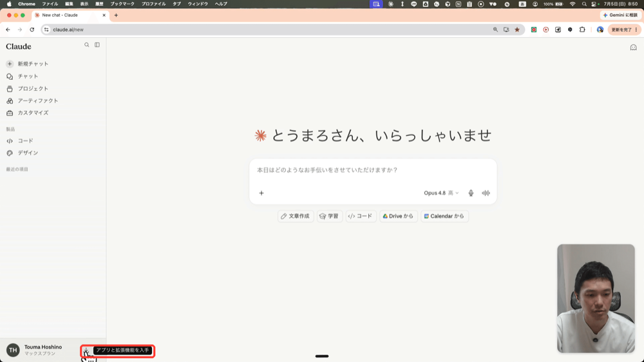Reload the claude.ai page
Image resolution: width=644 pixels, height=362 pixels.
(32, 30)
